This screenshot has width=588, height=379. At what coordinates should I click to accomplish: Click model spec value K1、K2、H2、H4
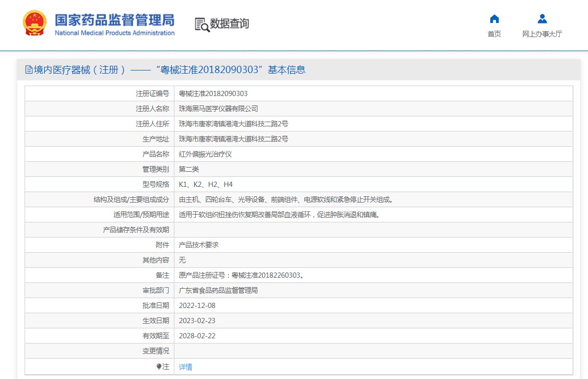[x=206, y=184]
